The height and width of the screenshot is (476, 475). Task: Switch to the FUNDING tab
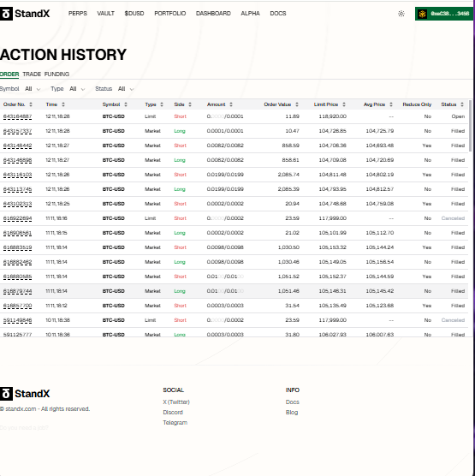click(56, 74)
